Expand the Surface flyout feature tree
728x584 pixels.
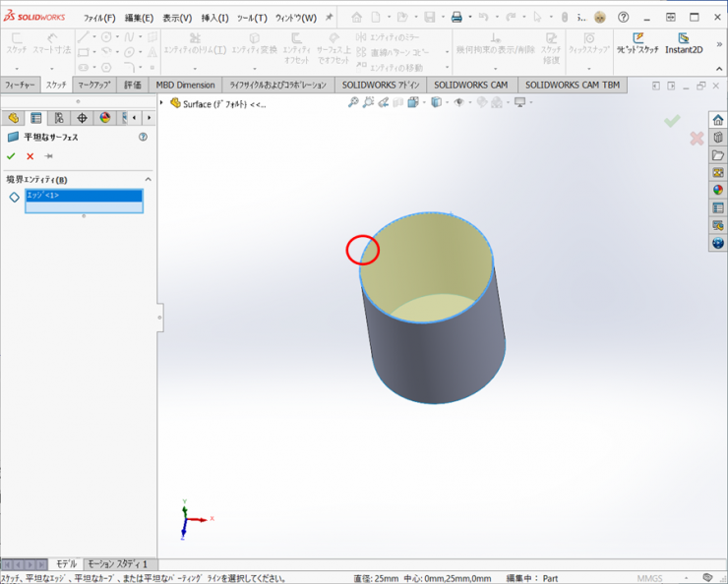tap(162, 103)
